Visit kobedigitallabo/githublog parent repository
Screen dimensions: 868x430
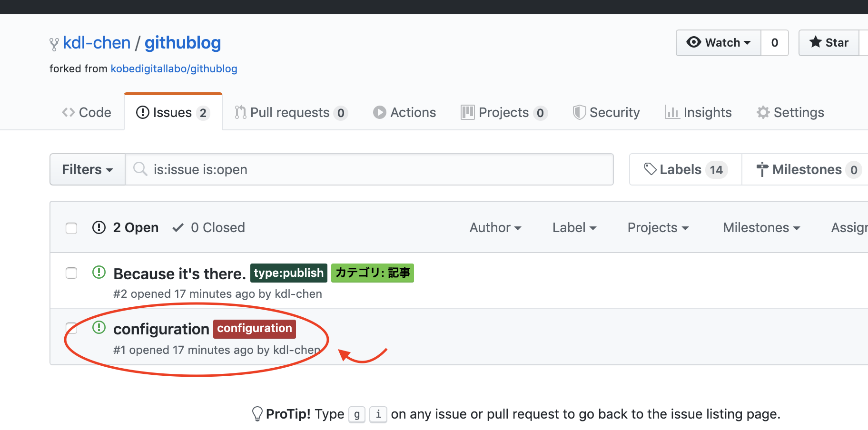[174, 68]
